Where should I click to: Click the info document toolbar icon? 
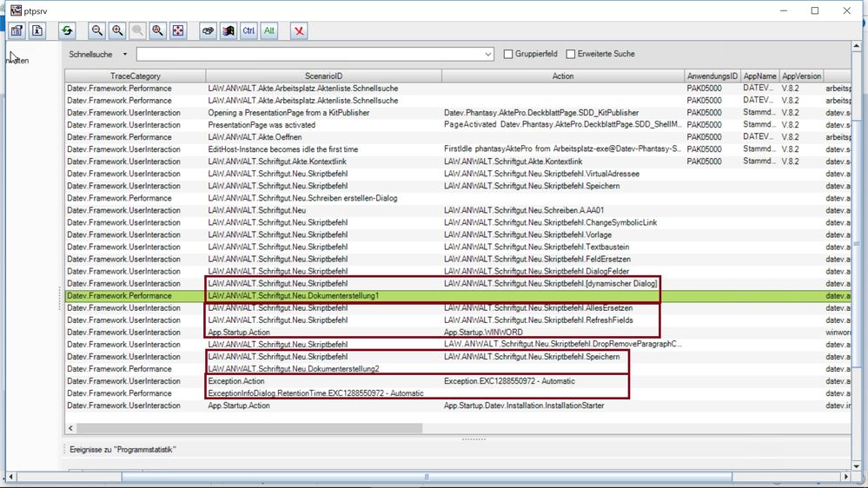tap(37, 31)
